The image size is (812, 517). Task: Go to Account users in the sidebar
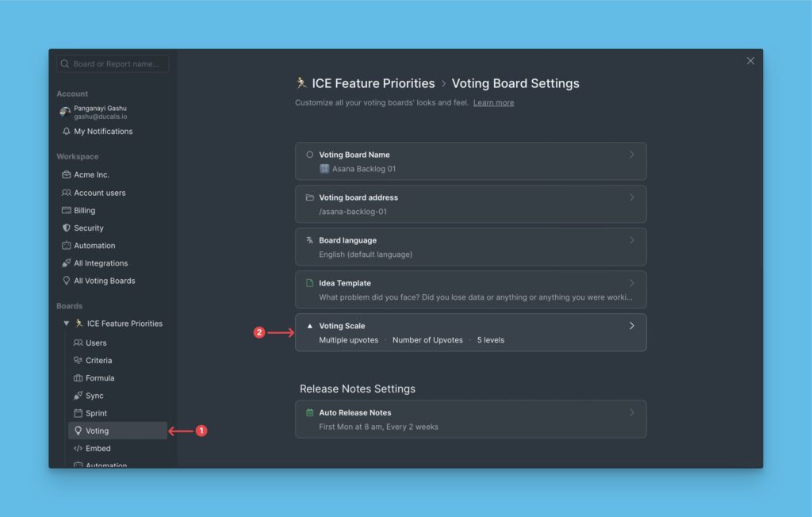99,193
